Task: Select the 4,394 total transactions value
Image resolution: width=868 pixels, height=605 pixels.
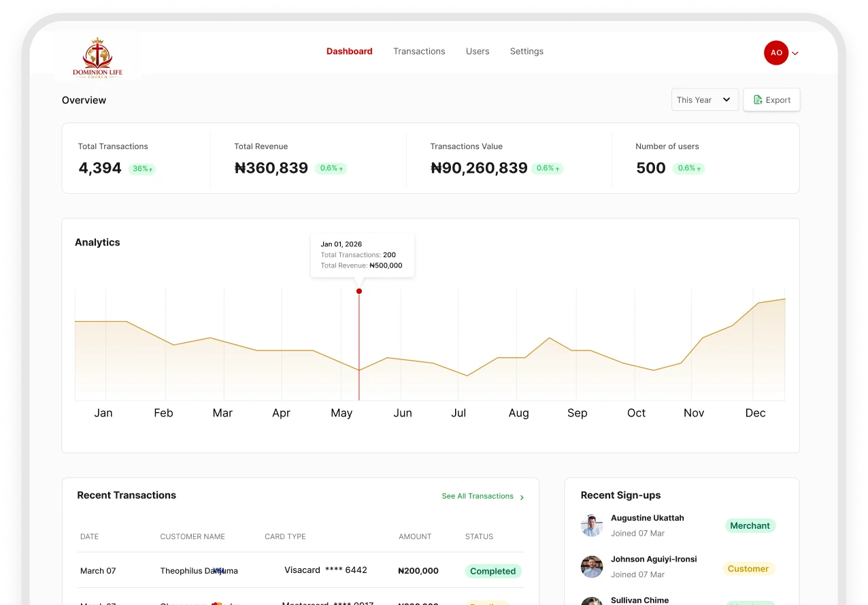Action: (x=100, y=168)
